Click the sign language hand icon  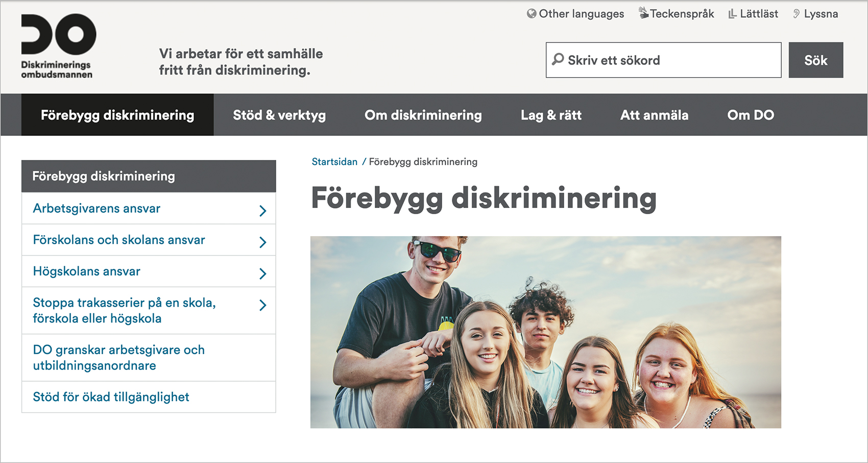643,13
